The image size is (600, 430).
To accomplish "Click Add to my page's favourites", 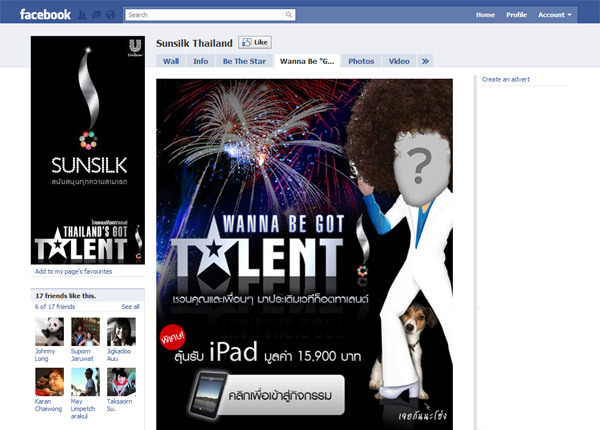I will [x=73, y=271].
